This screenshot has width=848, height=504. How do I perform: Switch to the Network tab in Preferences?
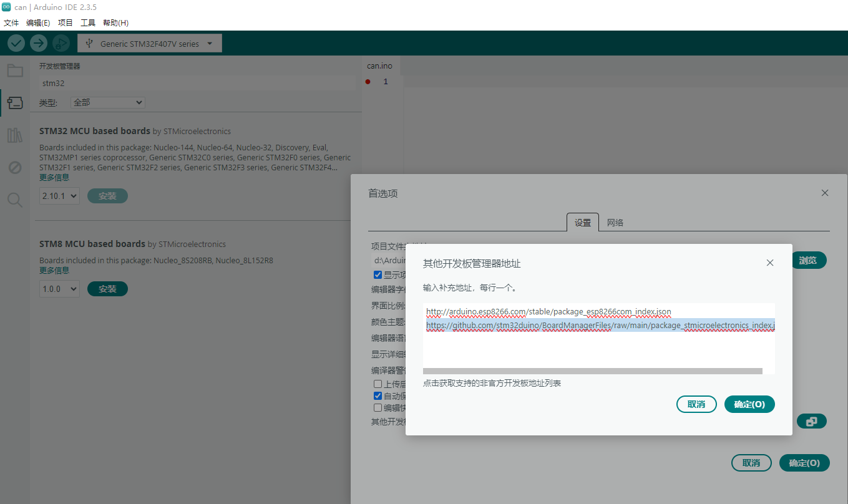click(x=615, y=223)
